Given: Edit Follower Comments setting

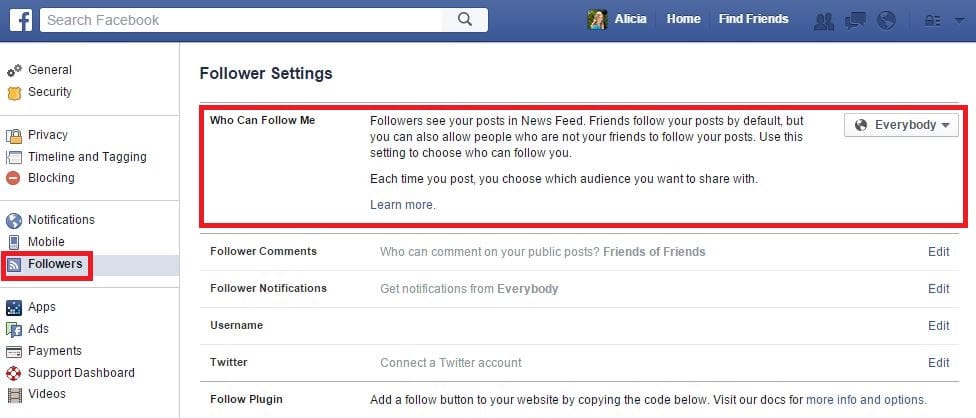Looking at the screenshot, I should point(939,252).
